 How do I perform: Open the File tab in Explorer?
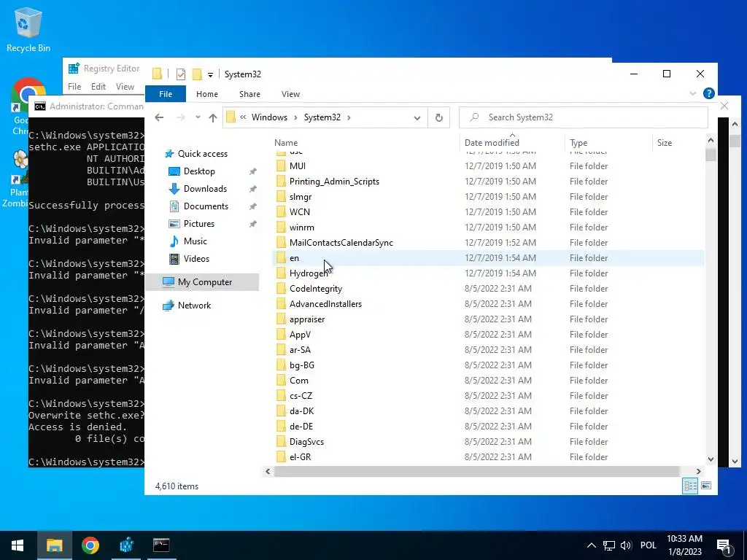click(166, 94)
